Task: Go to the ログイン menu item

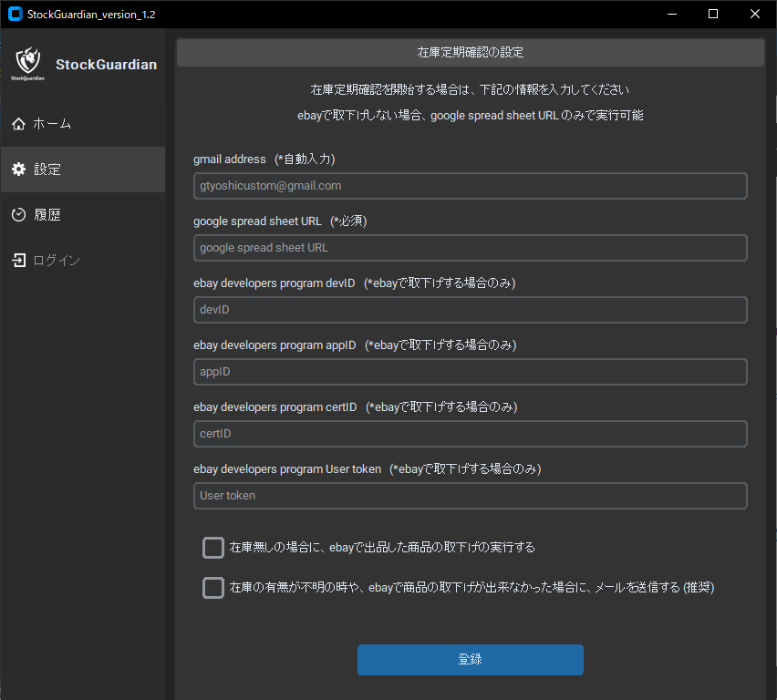Action: pos(83,260)
